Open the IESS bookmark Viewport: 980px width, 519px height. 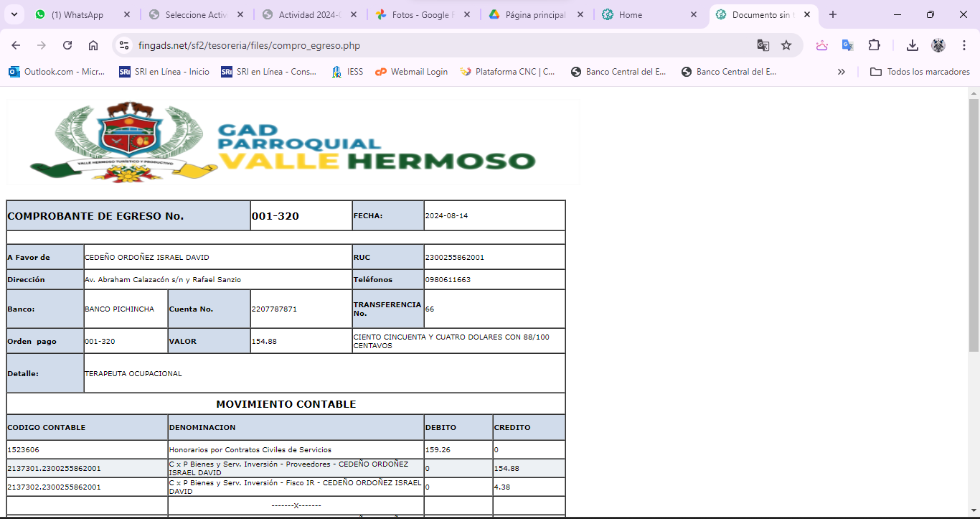[x=347, y=72]
